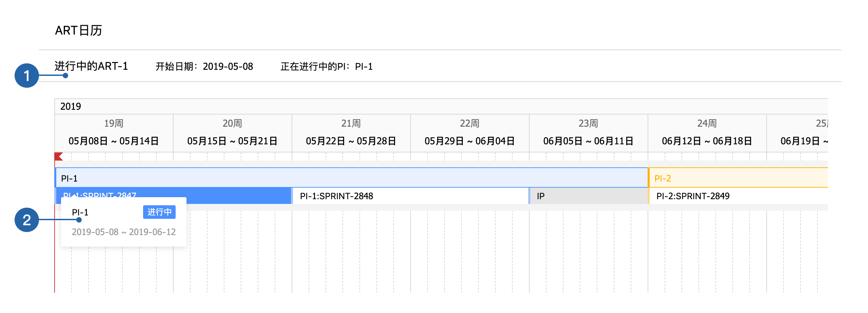The image size is (868, 313).
Task: Click the date range 06月12日 ~ 06月18日
Action: [707, 141]
